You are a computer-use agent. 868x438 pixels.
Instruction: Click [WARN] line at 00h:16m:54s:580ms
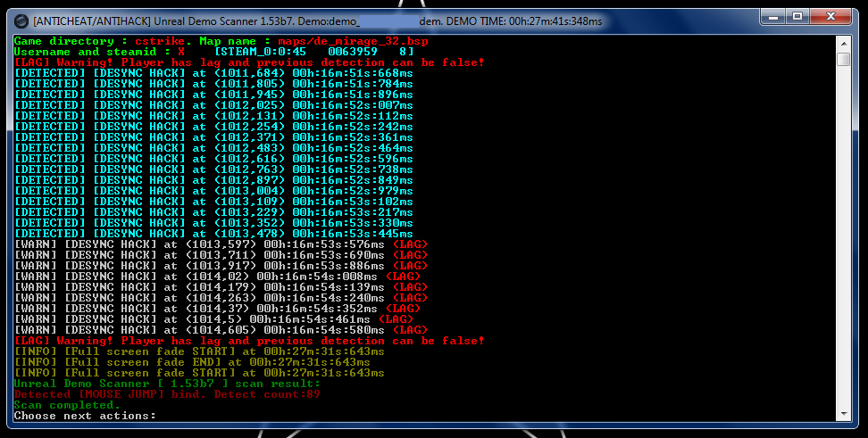[221, 330]
